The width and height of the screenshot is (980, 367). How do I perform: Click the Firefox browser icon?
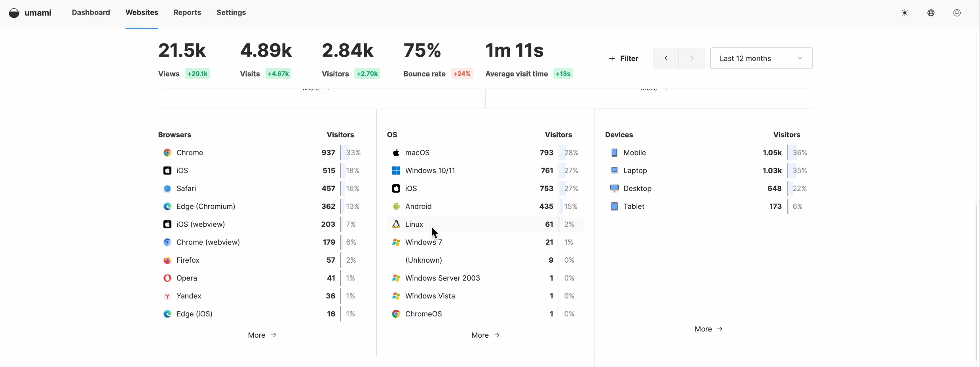point(167,260)
